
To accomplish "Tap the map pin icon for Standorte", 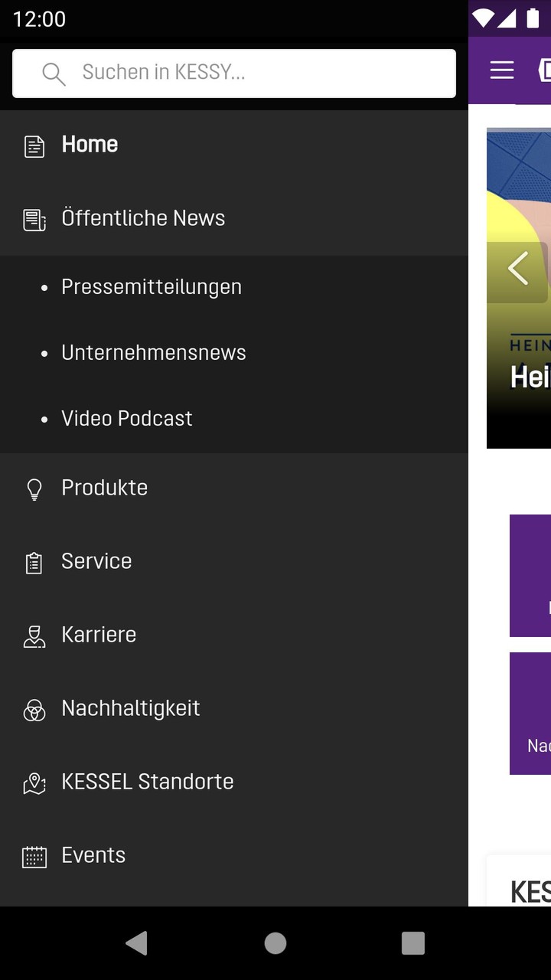I will [x=34, y=783].
